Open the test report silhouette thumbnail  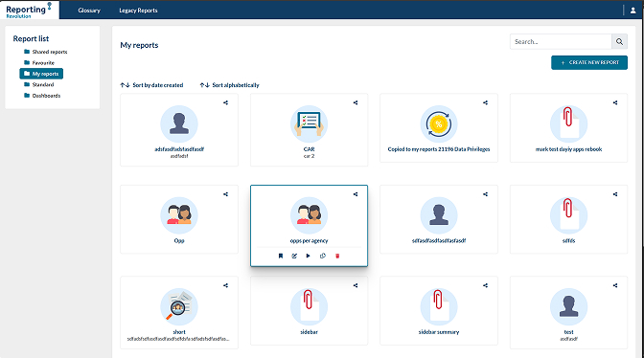pos(569,306)
